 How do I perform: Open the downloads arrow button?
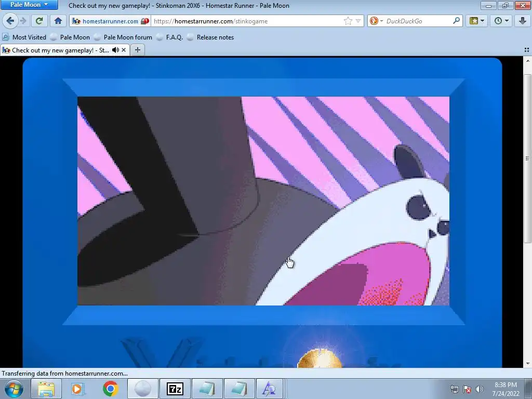coord(523,21)
